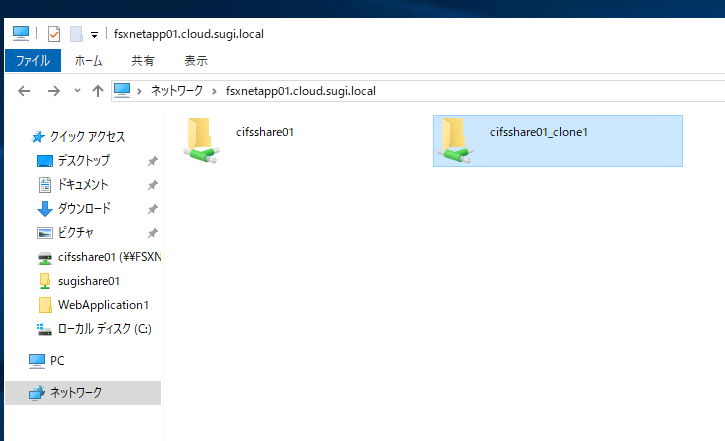Select ネットワーク in the navigation pane
Image resolution: width=725 pixels, height=441 pixels.
(x=83, y=393)
